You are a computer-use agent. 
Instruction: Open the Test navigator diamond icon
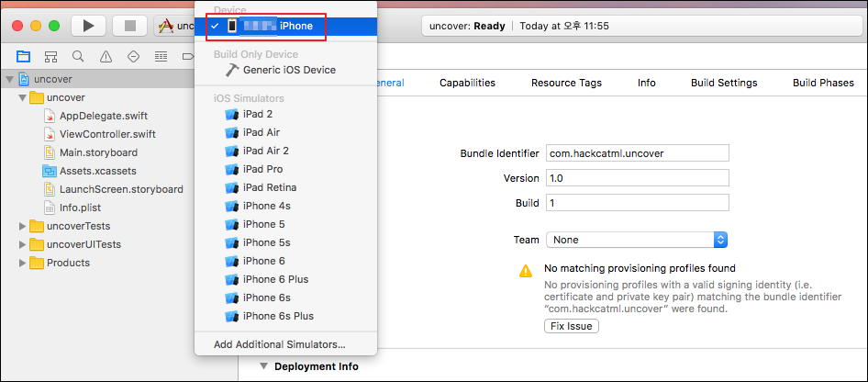pos(133,56)
